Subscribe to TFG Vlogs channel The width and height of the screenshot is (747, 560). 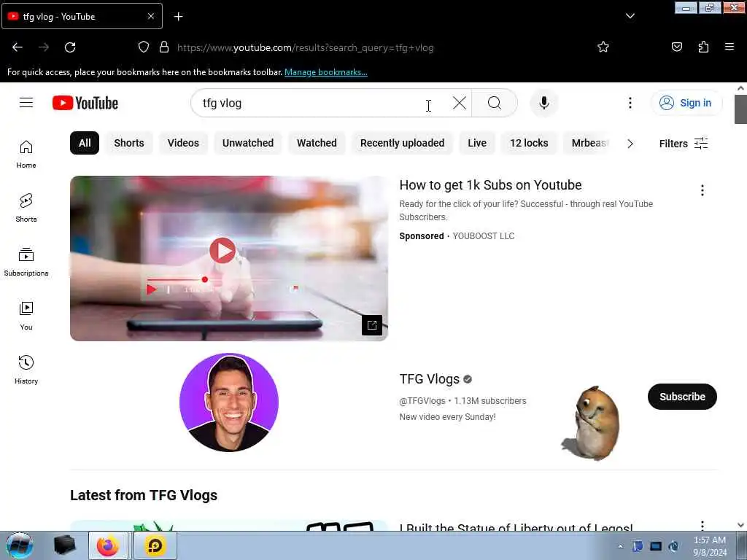pos(682,397)
